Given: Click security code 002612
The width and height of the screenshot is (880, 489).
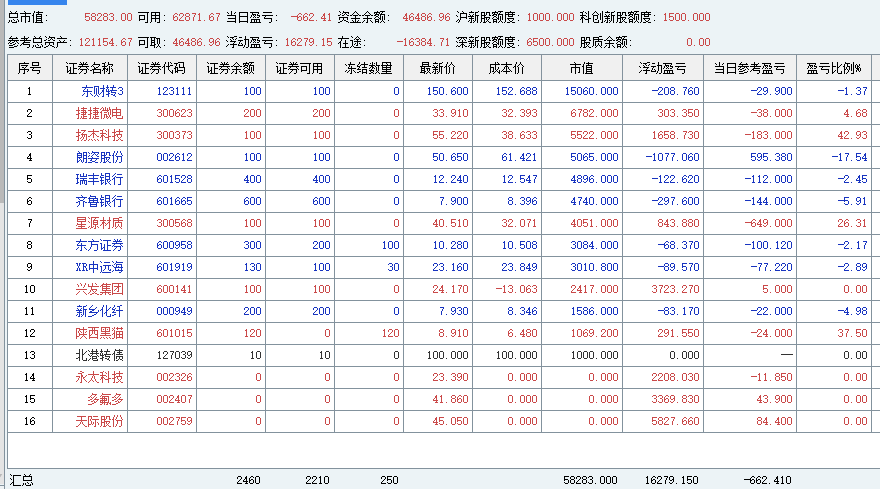Looking at the screenshot, I should 174,157.
